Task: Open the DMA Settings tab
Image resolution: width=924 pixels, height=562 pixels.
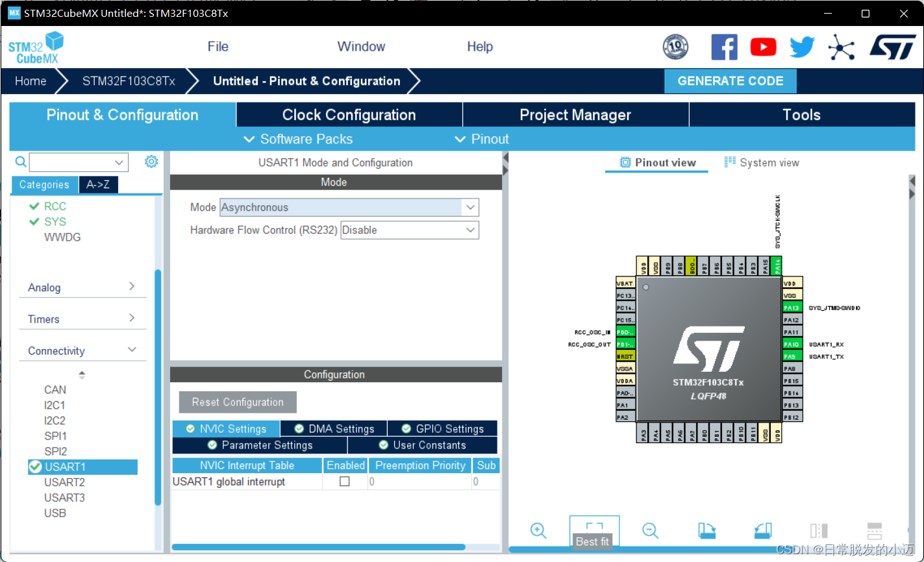Action: [x=334, y=429]
